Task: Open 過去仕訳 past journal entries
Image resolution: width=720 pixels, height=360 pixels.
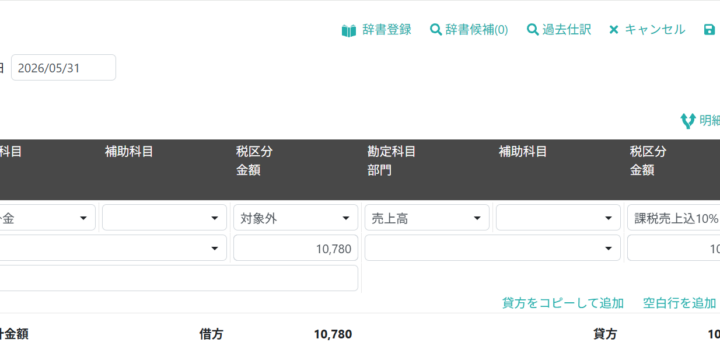Action: (567, 30)
